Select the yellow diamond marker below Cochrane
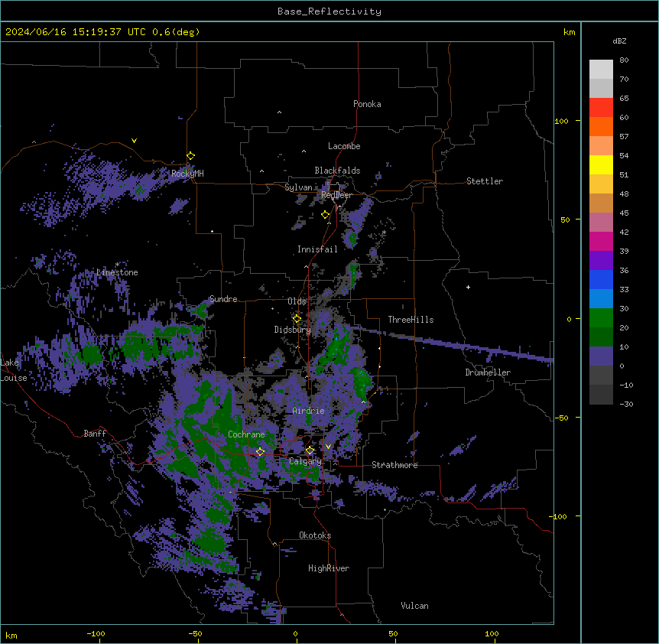This screenshot has height=644, width=659. [x=260, y=452]
